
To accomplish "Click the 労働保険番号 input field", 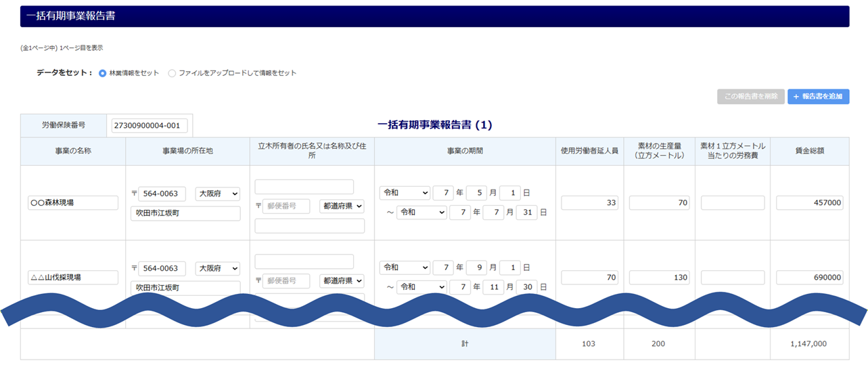I will (150, 125).
